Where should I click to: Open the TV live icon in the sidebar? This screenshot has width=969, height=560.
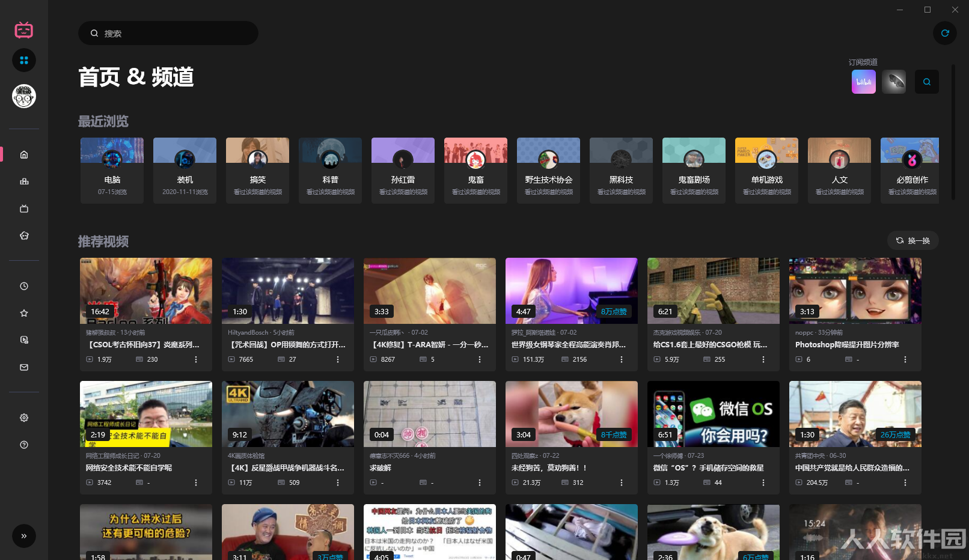point(24,208)
